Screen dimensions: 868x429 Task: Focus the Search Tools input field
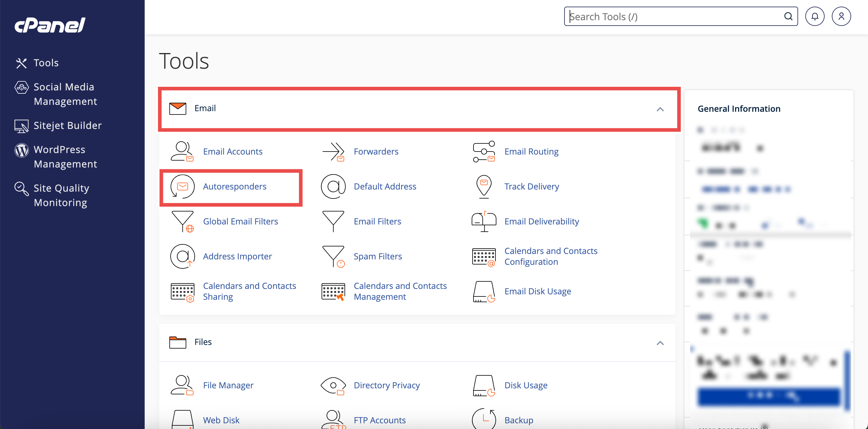coord(674,16)
